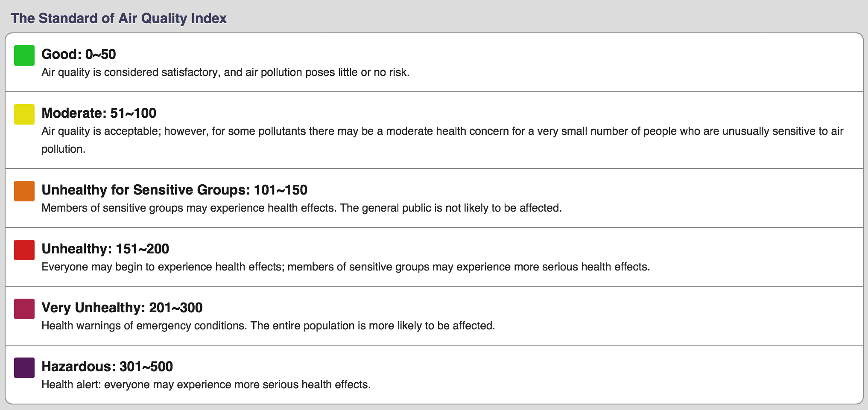Screen dimensions: 868x410
Task: Click 'The Standard of Air Quality Index' title
Action: [119, 18]
